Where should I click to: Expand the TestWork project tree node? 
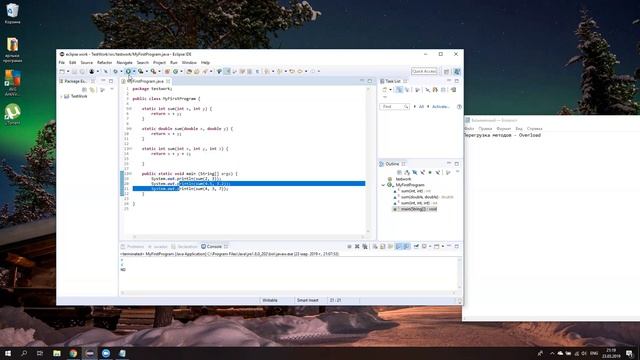(61, 96)
